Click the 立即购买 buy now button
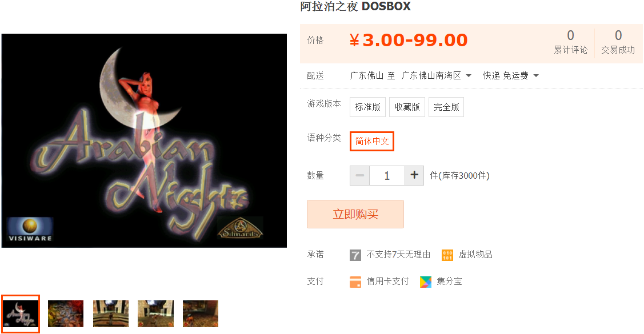Viewport: 644px width, 334px height. click(355, 214)
